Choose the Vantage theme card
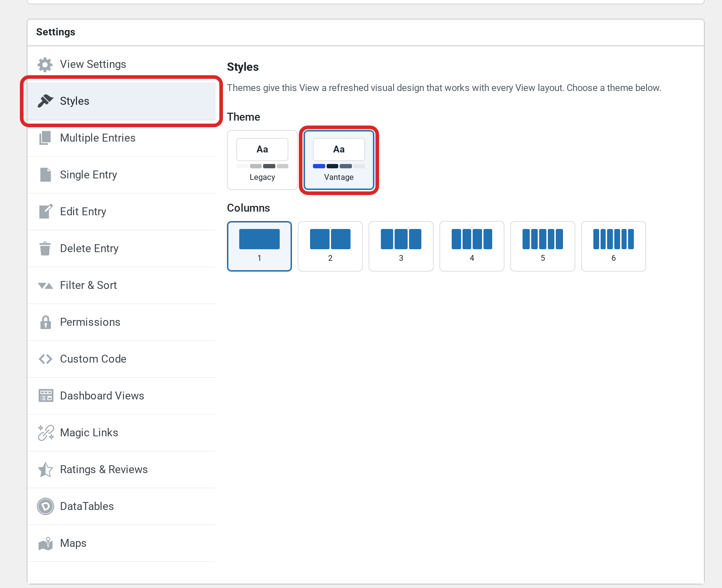The width and height of the screenshot is (722, 588). pos(339,160)
